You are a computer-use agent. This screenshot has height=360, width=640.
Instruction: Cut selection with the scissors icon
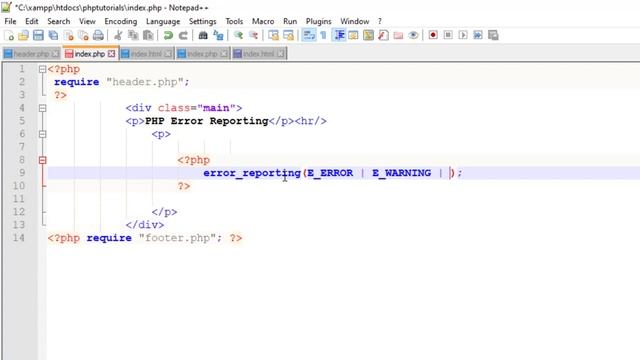coord(118,36)
